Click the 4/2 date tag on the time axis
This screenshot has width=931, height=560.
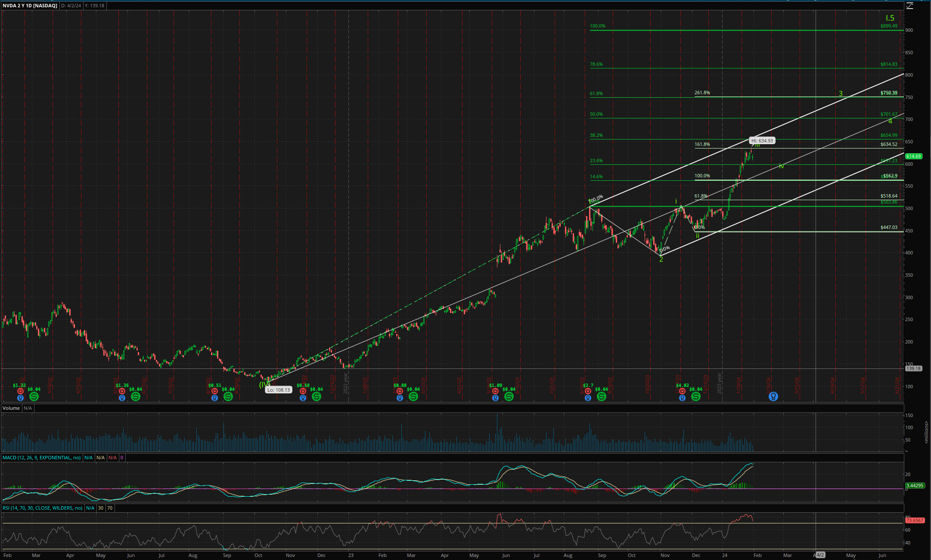[x=820, y=555]
